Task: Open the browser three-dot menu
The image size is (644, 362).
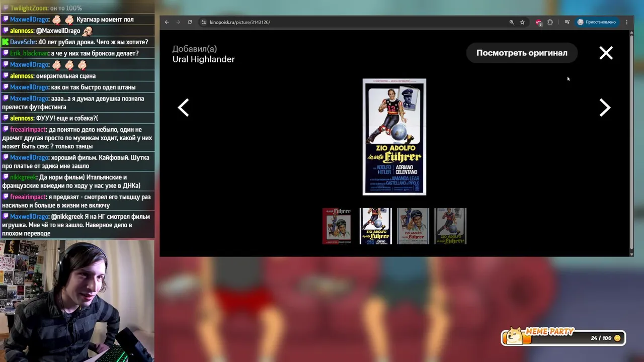Action: tap(626, 22)
